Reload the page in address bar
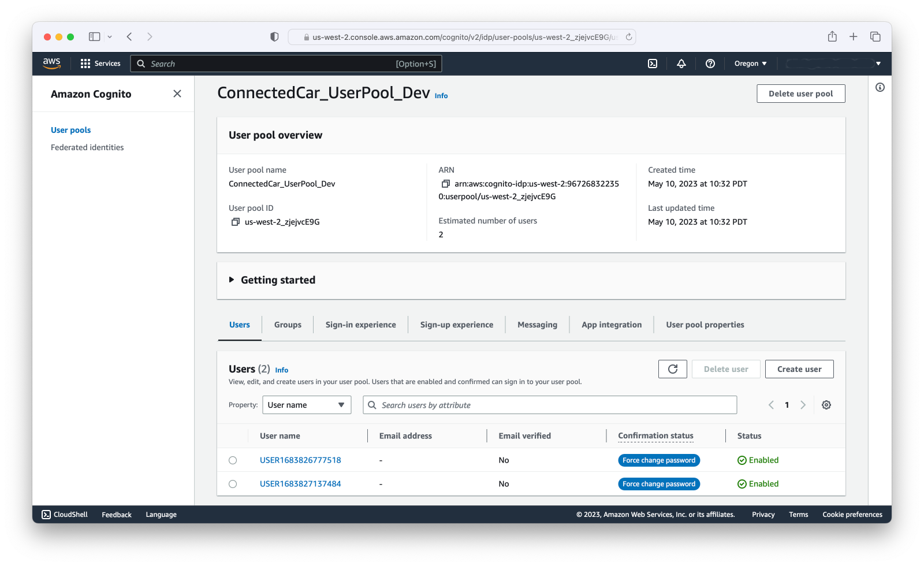Screen dimensions: 924x566 tap(629, 37)
